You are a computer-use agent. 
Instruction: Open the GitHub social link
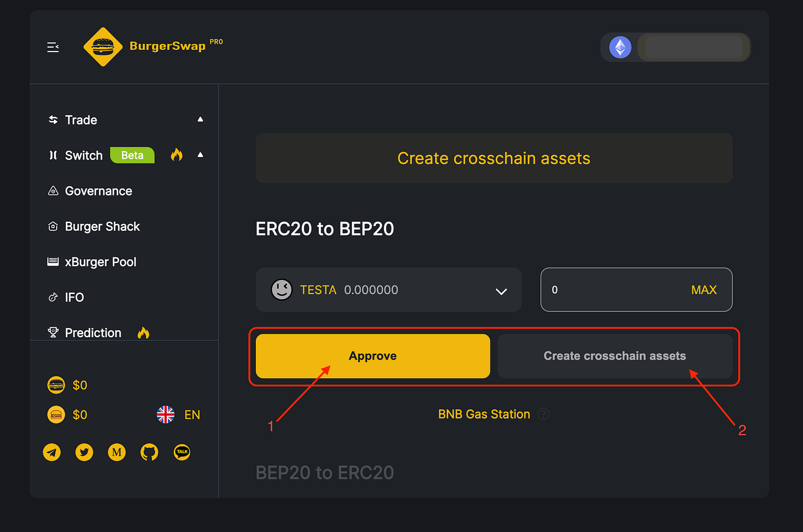[x=149, y=452]
